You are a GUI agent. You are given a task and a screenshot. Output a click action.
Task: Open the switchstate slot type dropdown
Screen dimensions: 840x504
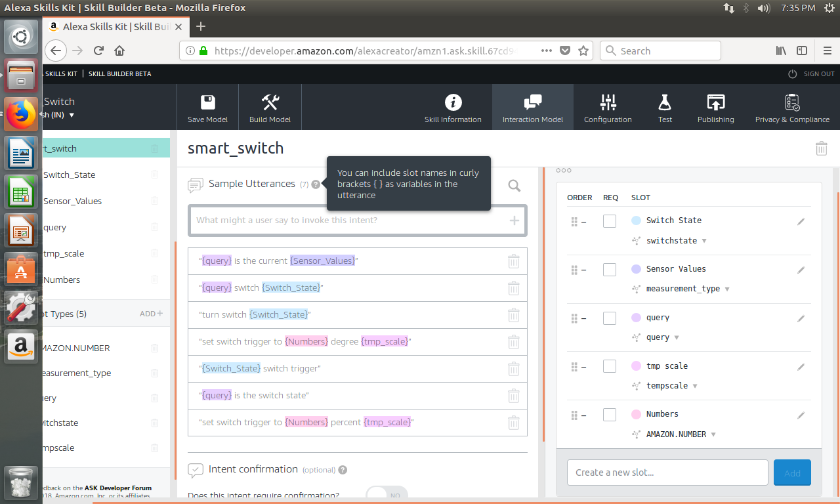704,241
